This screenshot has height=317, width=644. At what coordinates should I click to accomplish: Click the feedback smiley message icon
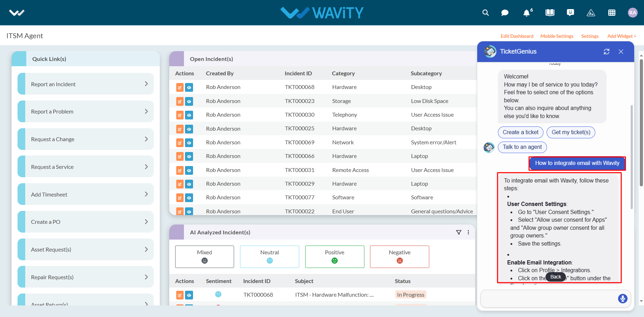(570, 13)
